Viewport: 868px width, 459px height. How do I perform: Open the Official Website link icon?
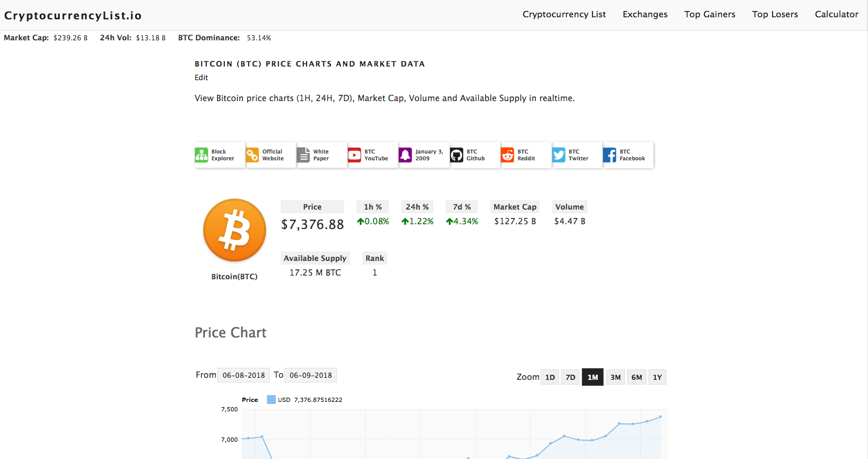click(x=252, y=155)
